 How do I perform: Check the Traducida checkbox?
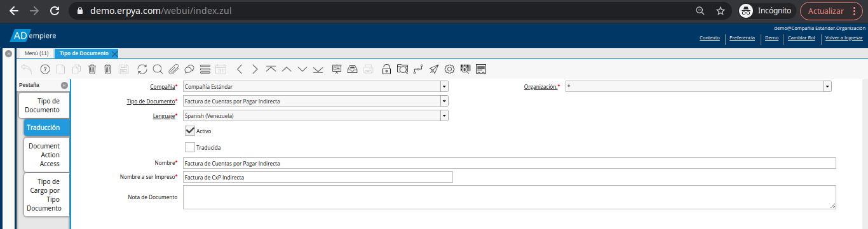coord(190,147)
